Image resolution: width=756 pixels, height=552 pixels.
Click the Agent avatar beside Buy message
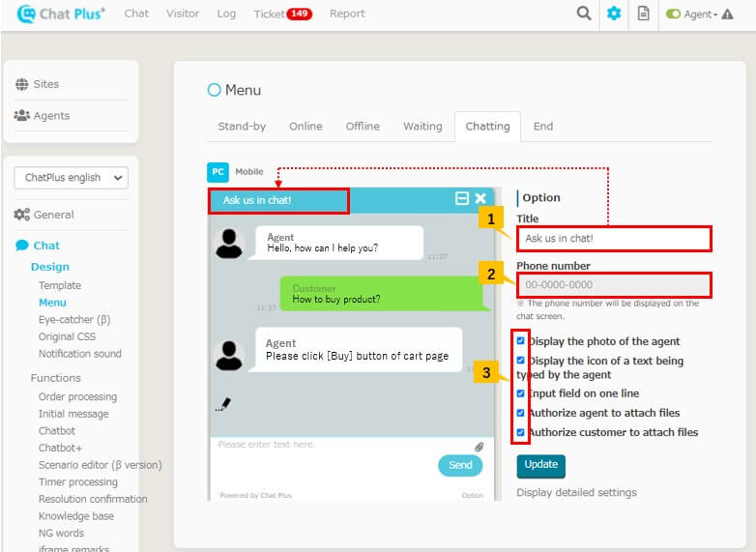click(x=229, y=355)
